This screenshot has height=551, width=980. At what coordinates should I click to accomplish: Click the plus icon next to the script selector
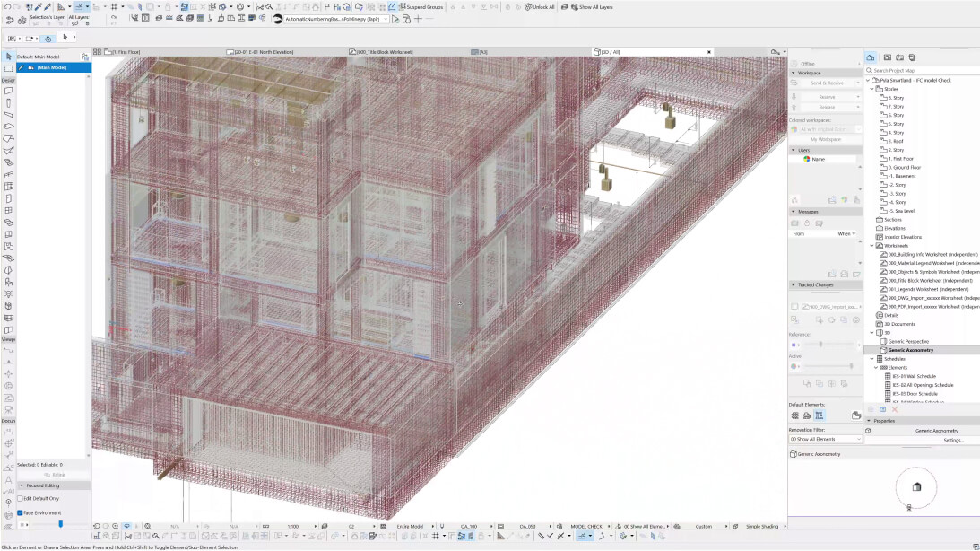tap(419, 20)
